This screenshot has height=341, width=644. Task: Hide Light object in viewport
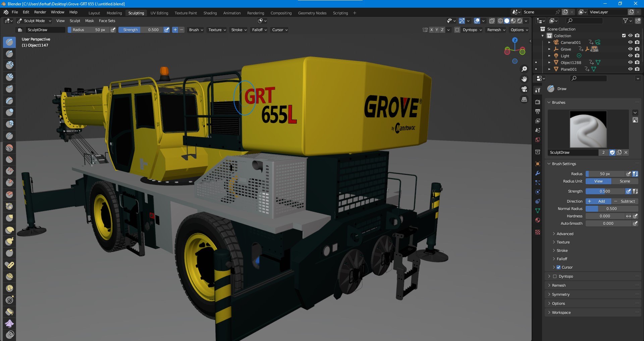tap(630, 56)
